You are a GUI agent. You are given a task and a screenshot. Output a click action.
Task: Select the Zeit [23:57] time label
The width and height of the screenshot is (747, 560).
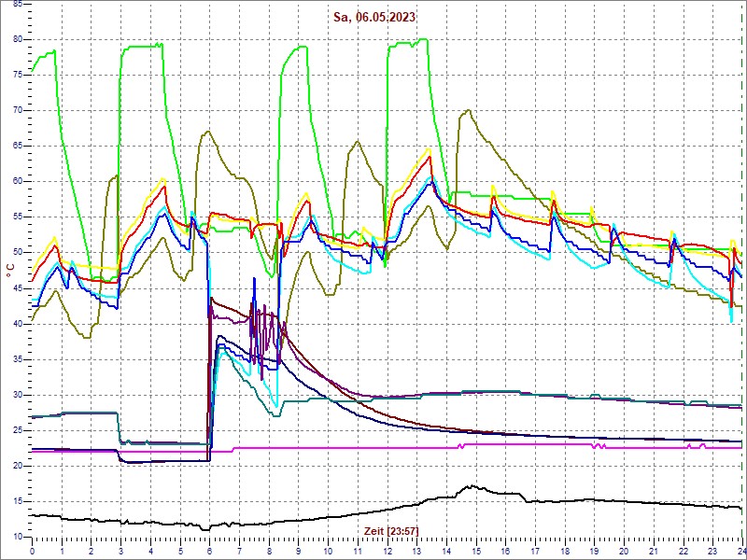[391, 530]
